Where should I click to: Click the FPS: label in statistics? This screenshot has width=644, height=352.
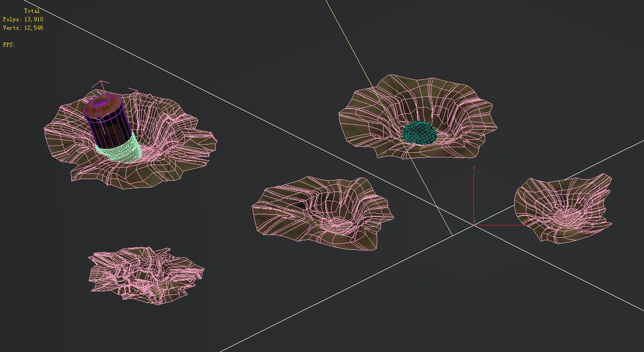coord(9,45)
